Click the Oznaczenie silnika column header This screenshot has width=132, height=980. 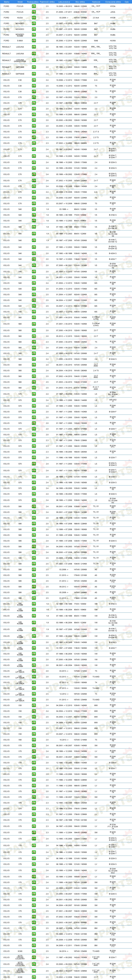[x=113, y=2]
